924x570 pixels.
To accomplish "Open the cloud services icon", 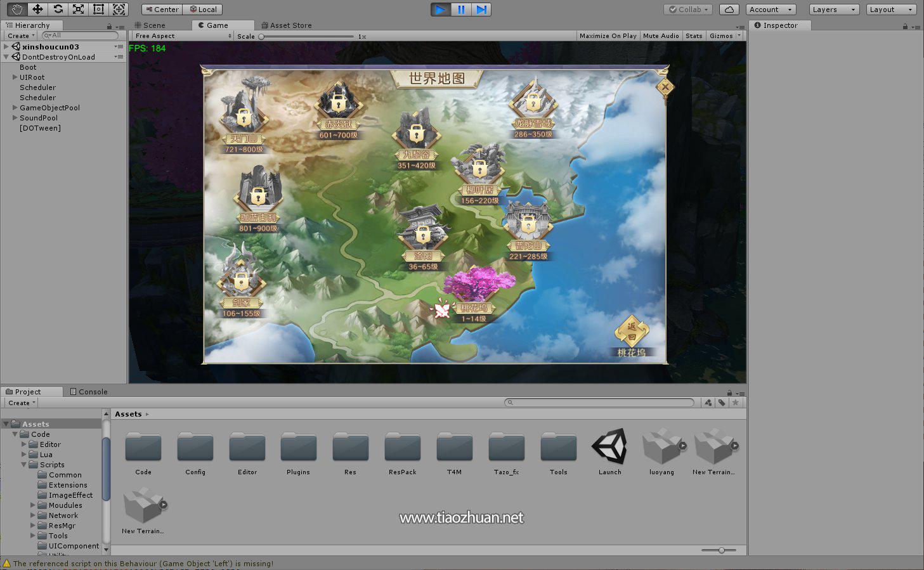I will click(729, 10).
